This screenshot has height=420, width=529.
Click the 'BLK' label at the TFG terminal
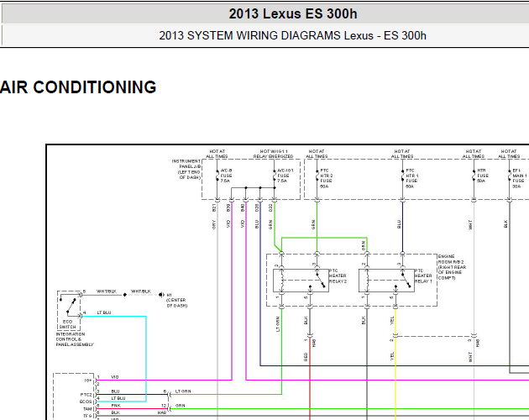point(115,412)
